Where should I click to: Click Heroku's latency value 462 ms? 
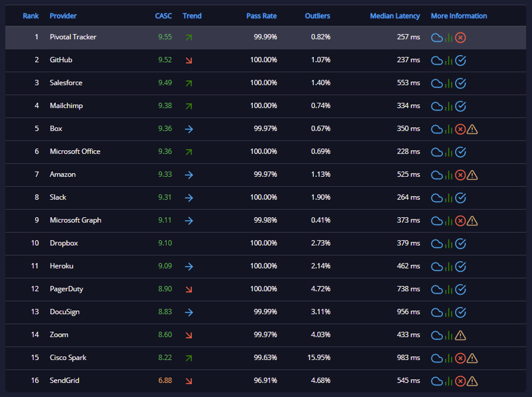409,266
